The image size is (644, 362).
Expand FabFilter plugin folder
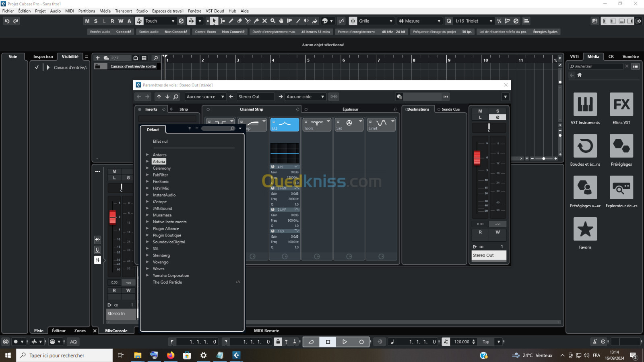coord(147,175)
